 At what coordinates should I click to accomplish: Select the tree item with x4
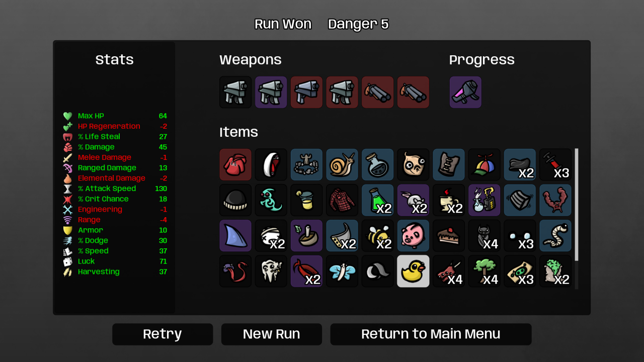(484, 271)
